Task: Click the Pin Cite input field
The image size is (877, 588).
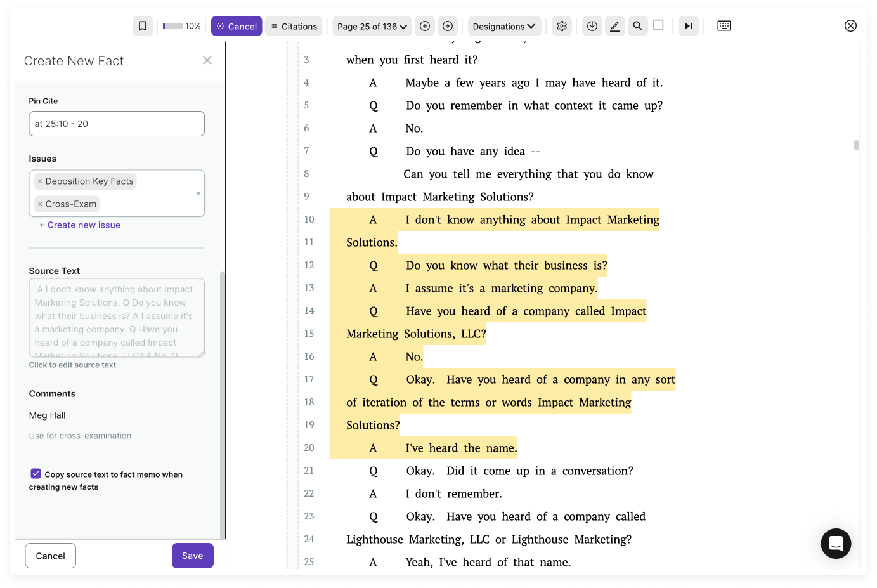Action: click(117, 124)
